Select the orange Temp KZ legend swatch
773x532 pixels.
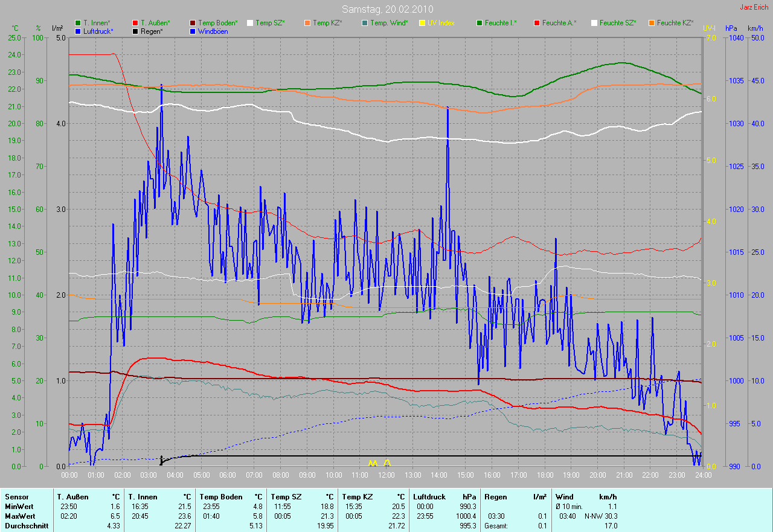click(307, 23)
